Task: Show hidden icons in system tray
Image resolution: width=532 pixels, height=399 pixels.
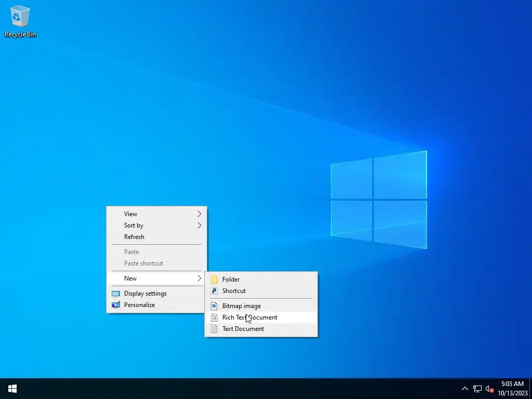Action: (x=465, y=389)
